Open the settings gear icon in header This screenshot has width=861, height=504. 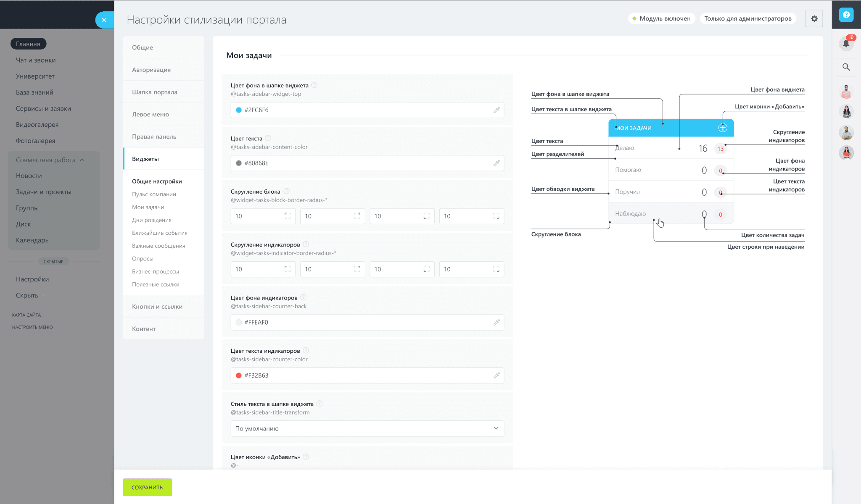pos(814,18)
